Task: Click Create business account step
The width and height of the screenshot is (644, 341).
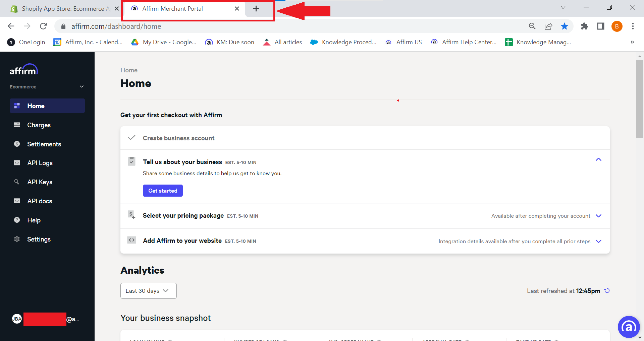Action: point(178,138)
